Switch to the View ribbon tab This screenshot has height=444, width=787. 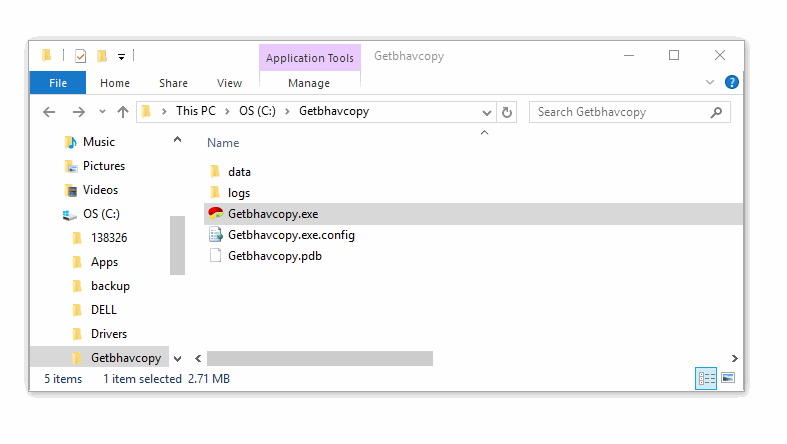click(x=229, y=83)
